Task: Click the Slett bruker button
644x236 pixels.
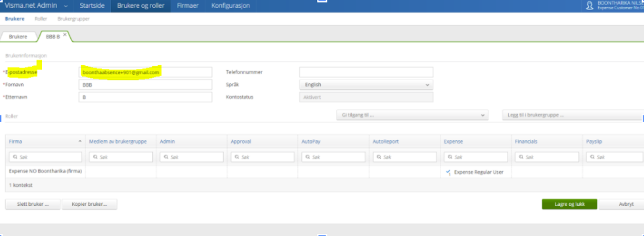Action: 33,204
